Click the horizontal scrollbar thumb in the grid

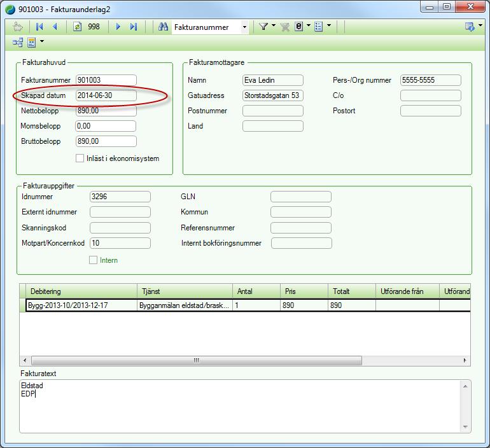click(197, 360)
